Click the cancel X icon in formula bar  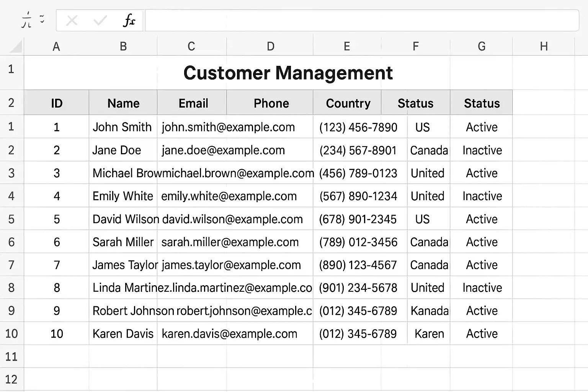tap(72, 21)
